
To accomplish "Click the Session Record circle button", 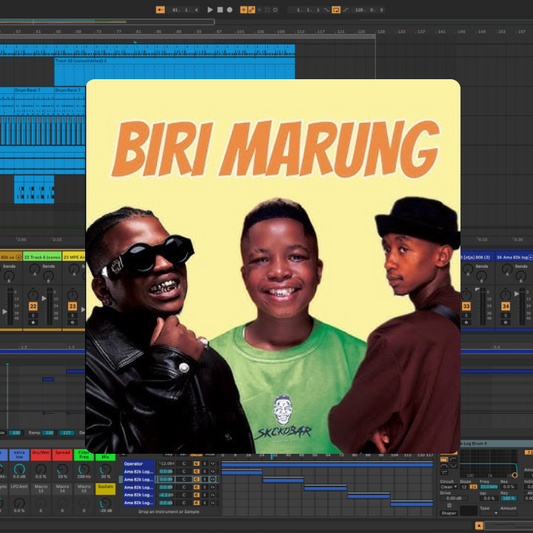I will pyautogui.click(x=275, y=10).
